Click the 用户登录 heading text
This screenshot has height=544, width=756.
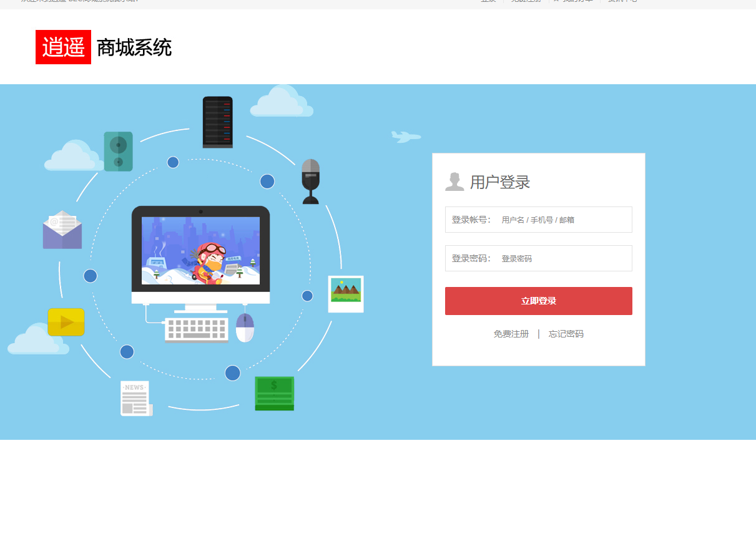(500, 182)
